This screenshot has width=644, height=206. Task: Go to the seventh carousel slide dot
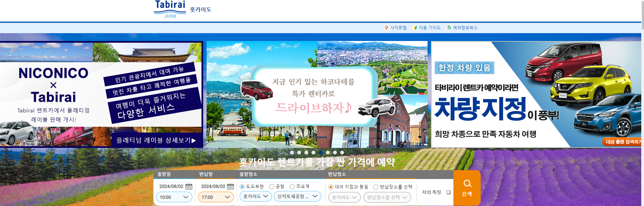pyautogui.click(x=335, y=153)
